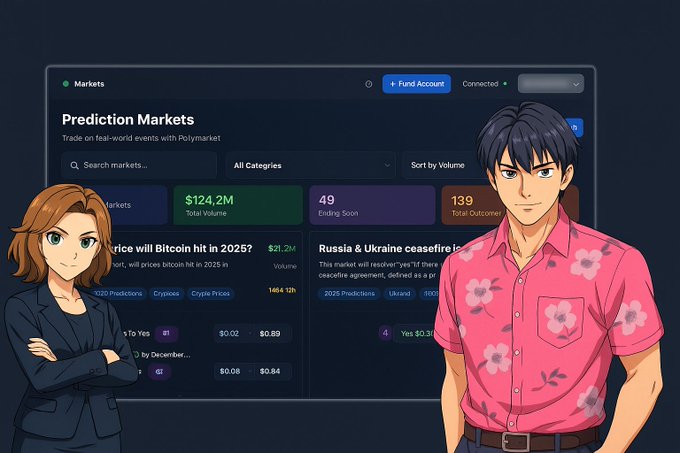Click the purple badge in the $0.08 row
This screenshot has height=453, width=680.
click(159, 372)
